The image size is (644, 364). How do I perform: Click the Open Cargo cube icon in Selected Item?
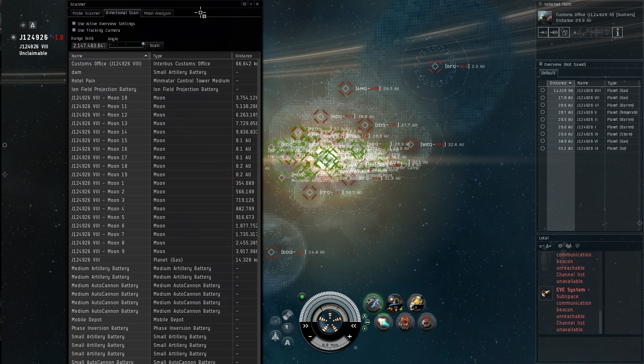click(x=564, y=32)
